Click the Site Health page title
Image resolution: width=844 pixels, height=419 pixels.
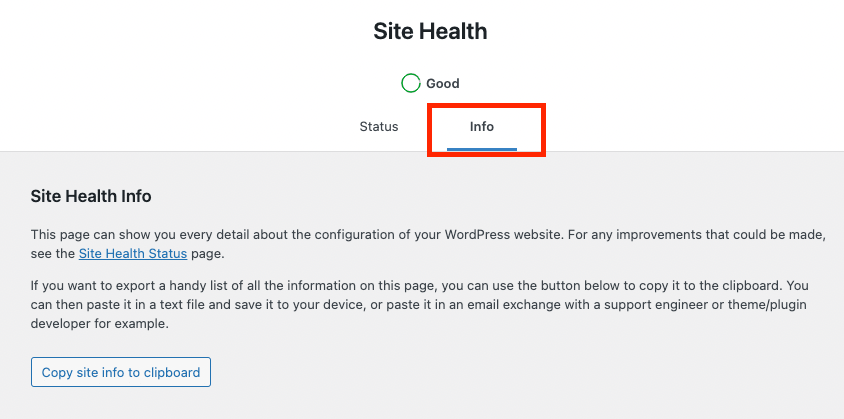(x=430, y=31)
